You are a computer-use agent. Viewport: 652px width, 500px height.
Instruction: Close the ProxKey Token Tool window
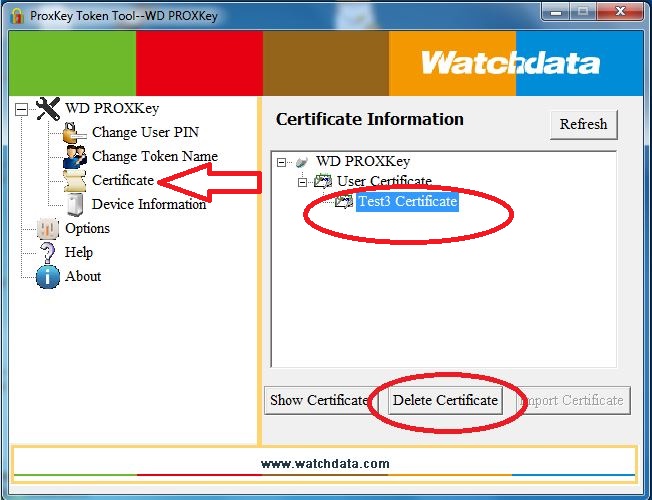tap(620, 12)
